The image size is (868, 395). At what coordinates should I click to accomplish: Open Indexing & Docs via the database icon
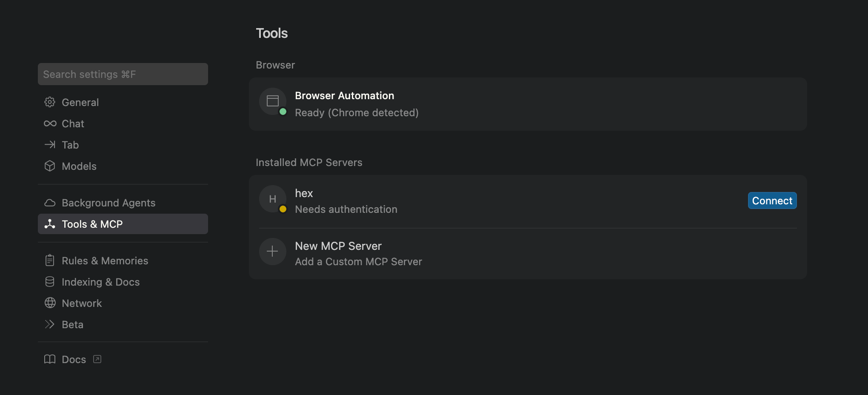point(50,281)
